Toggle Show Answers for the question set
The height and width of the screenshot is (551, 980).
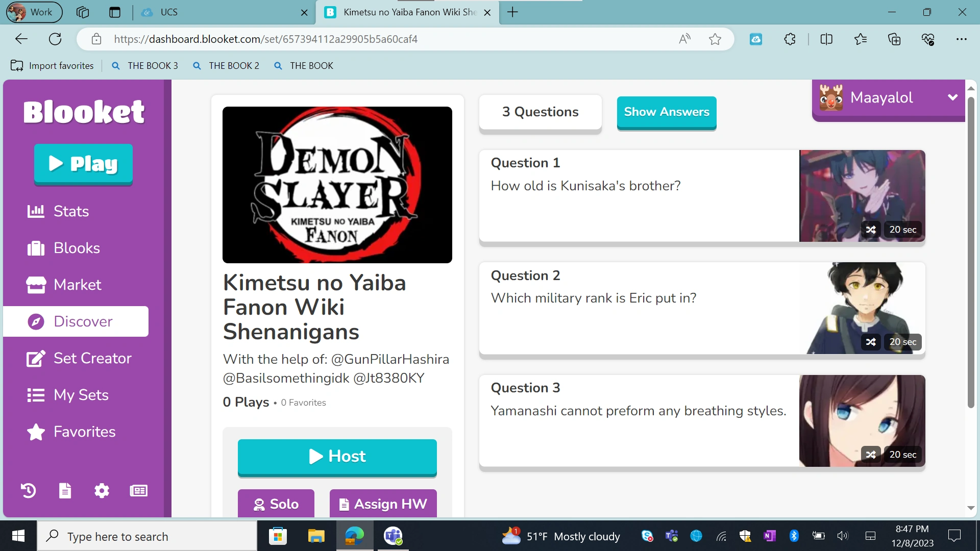pos(667,112)
